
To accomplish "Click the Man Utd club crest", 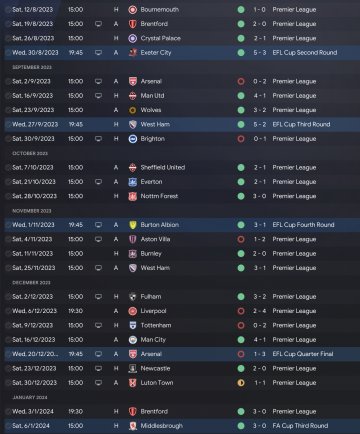I will click(133, 96).
